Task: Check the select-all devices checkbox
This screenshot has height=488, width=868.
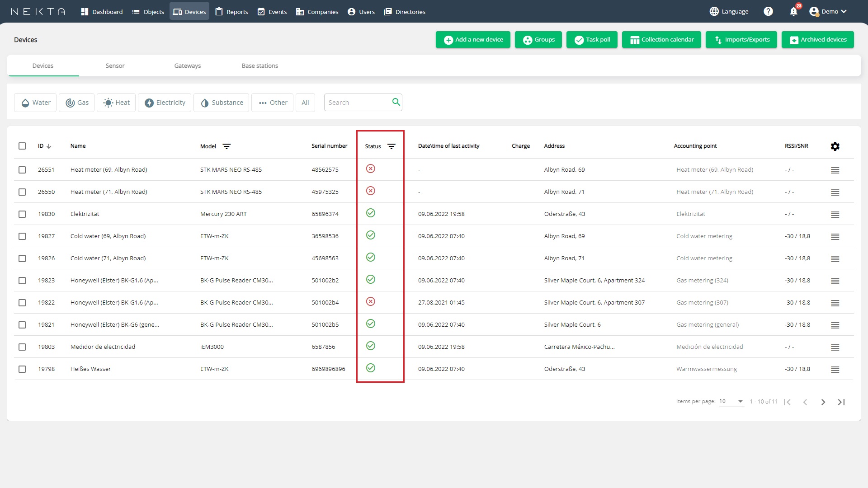Action: coord(23,146)
